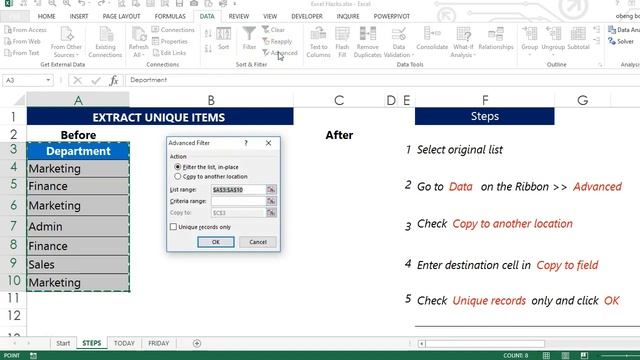Click Edit Links
This screenshot has width=640, height=360.
coord(169,53)
